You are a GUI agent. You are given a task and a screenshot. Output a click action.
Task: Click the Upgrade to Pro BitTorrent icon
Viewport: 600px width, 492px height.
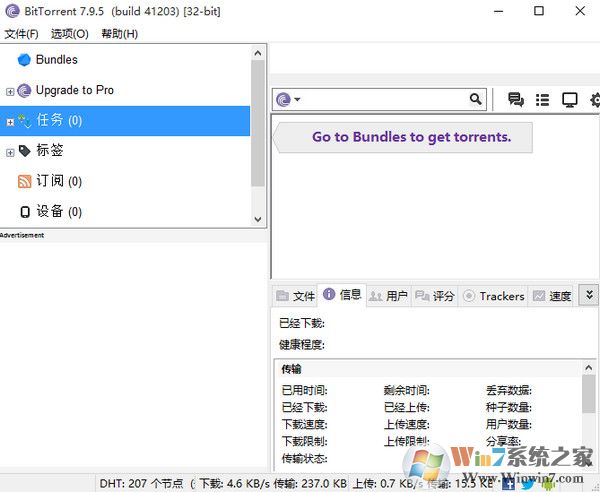pyautogui.click(x=24, y=90)
